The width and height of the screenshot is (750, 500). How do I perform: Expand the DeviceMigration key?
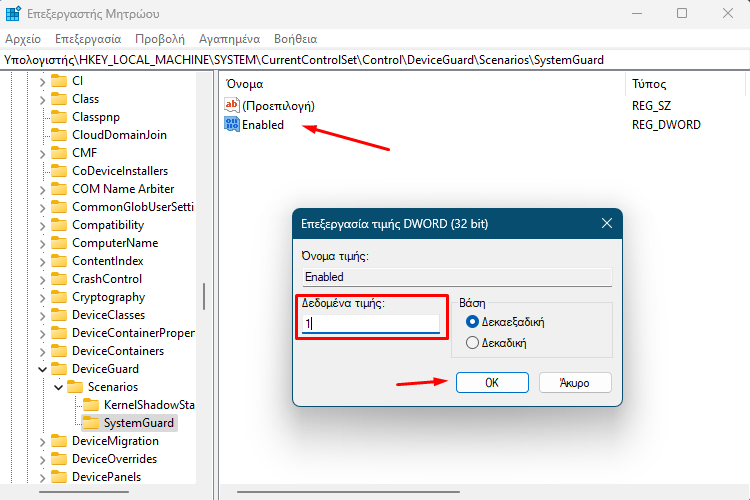[x=42, y=442]
